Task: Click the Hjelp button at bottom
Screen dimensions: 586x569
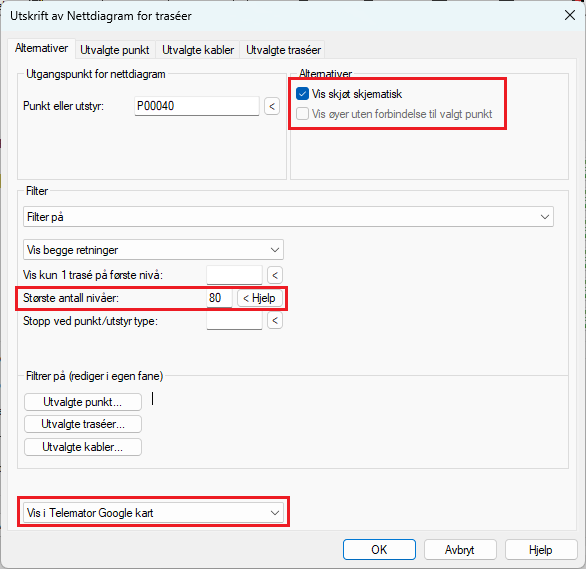Action: pyautogui.click(x=541, y=550)
